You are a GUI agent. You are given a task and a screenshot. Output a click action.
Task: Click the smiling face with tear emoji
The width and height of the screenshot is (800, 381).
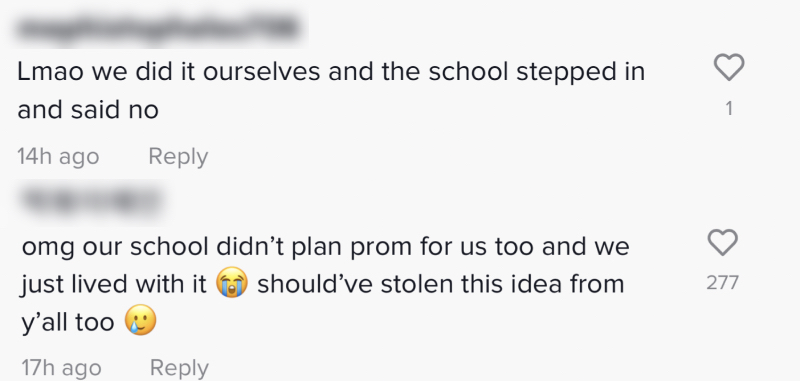tap(140, 320)
